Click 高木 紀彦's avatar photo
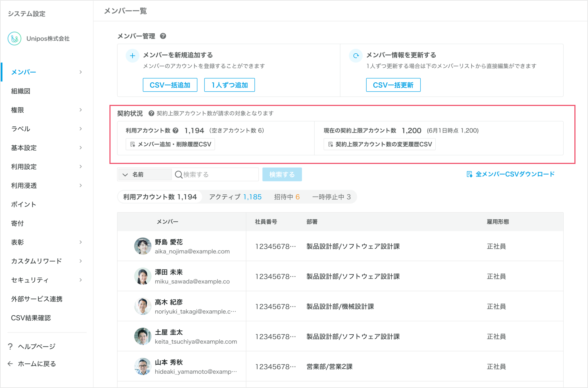588x388 pixels. (143, 306)
